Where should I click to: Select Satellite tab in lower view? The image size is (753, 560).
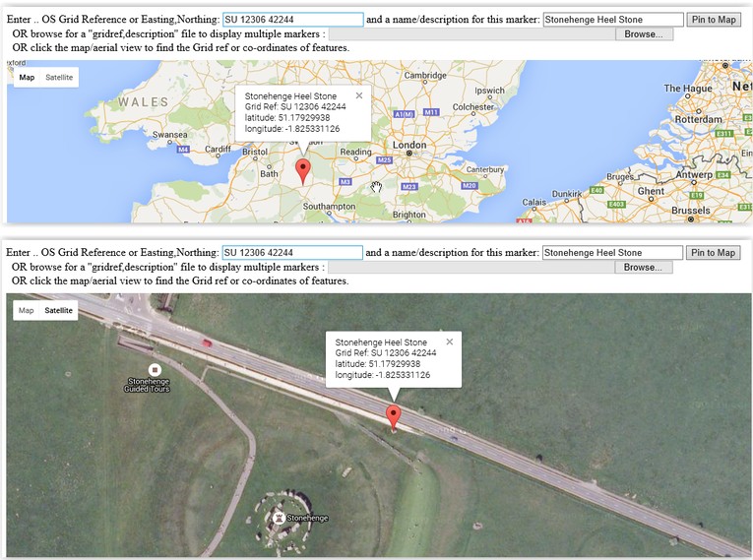coord(59,310)
